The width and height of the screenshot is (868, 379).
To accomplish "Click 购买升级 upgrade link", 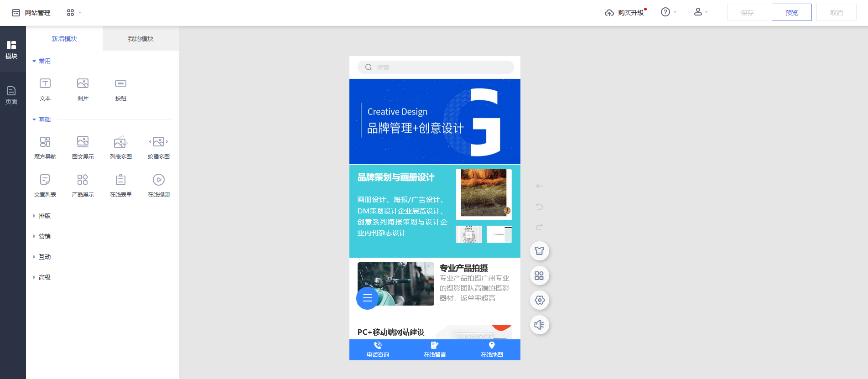I will [x=625, y=13].
